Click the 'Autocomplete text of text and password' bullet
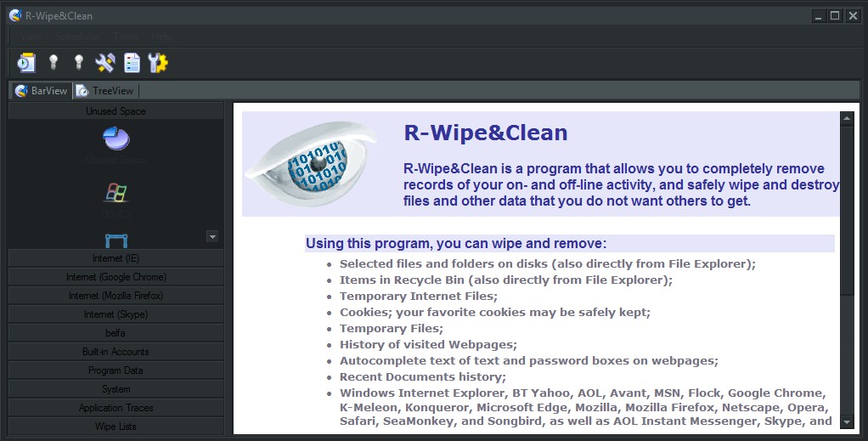This screenshot has height=441, width=868. pyautogui.click(x=528, y=360)
